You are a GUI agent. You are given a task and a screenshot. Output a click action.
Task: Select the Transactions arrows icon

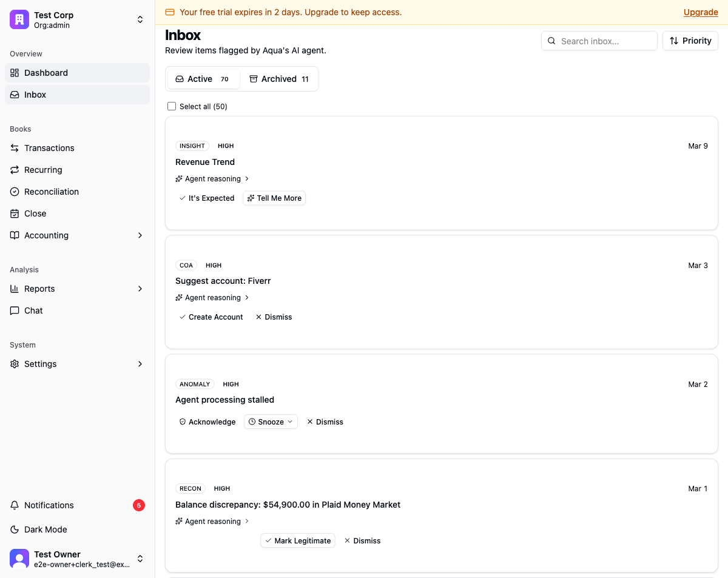15,148
